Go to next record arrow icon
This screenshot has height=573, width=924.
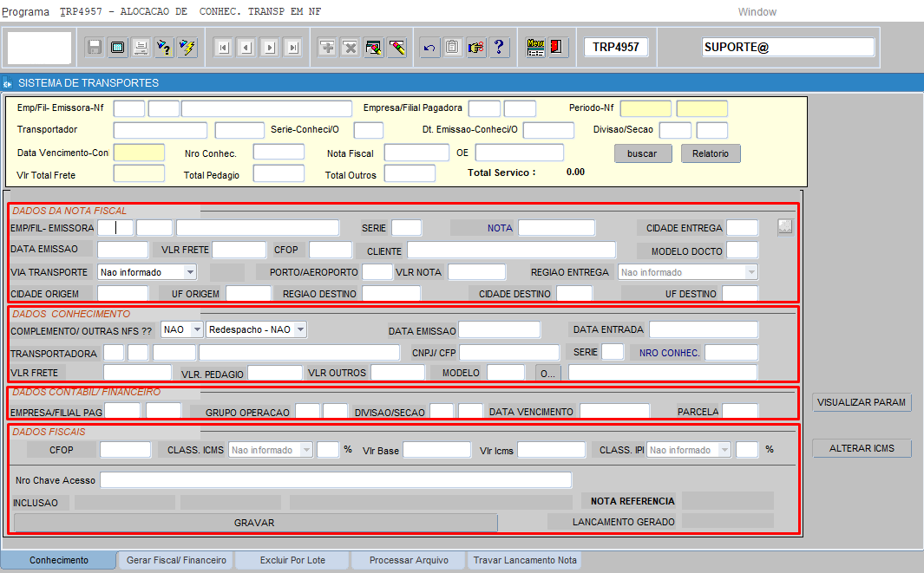click(269, 48)
